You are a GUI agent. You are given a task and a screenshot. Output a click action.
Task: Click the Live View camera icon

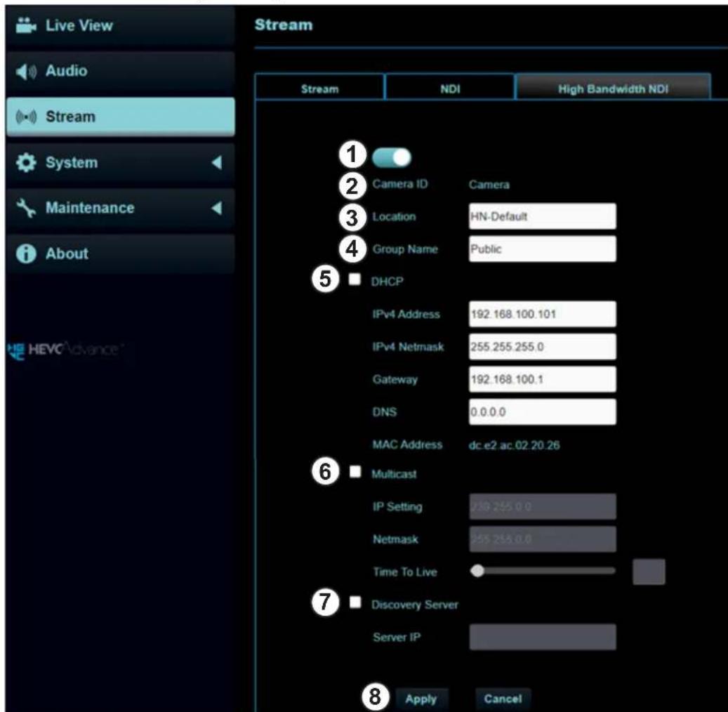click(x=26, y=25)
